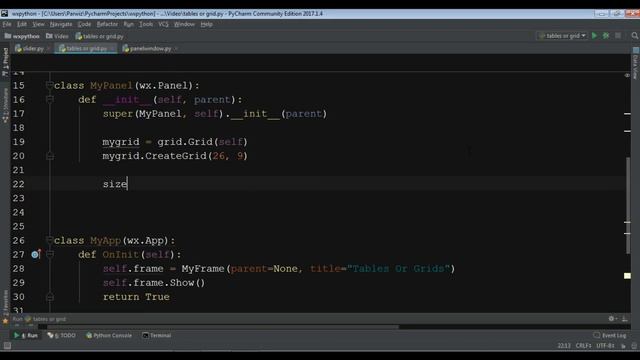Open the run configuration dropdown 'tables or grid'
Screen dimensions: 640x360
click(x=562, y=36)
